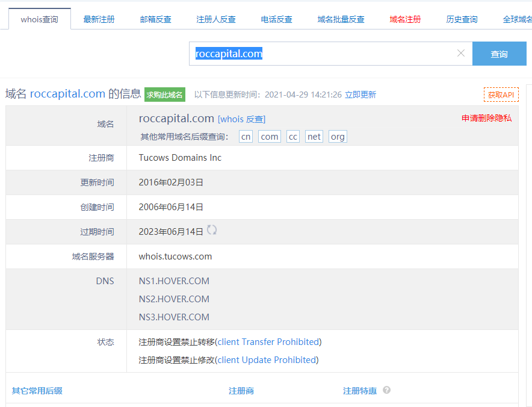Switch to the 邮箱反查 tab

[155, 19]
